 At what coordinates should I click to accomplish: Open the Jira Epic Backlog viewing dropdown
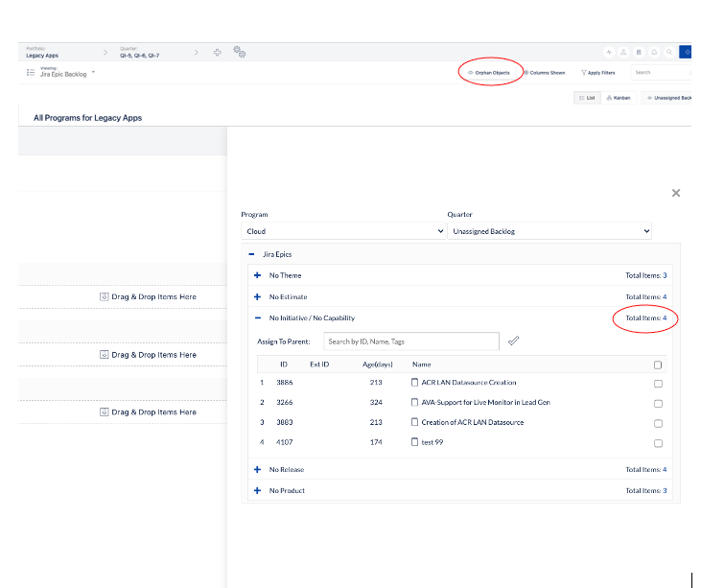click(67, 73)
